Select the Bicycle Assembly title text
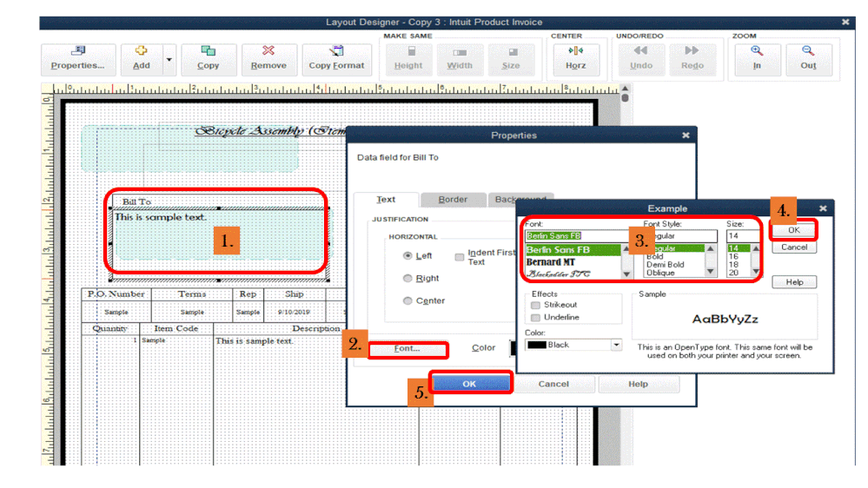 270,132
